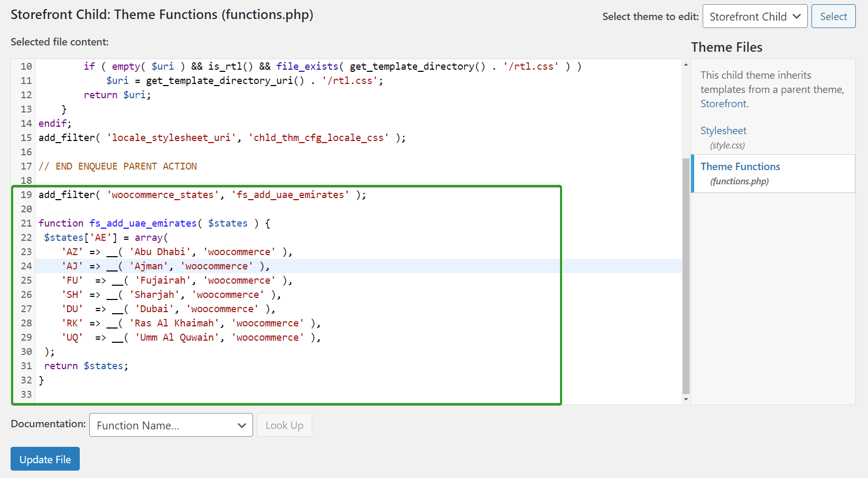Screen dimensions: 868x478
Task: Open the Storefront Child theme dropdown
Action: click(755, 16)
